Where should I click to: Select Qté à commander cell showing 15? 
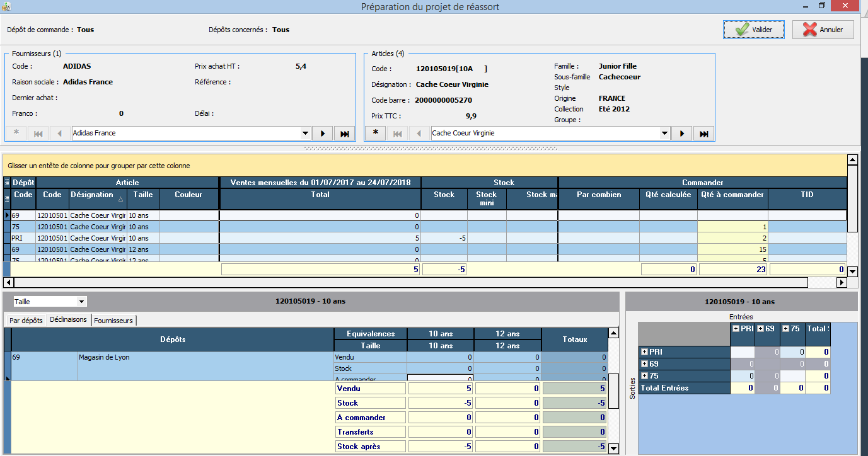coord(732,250)
